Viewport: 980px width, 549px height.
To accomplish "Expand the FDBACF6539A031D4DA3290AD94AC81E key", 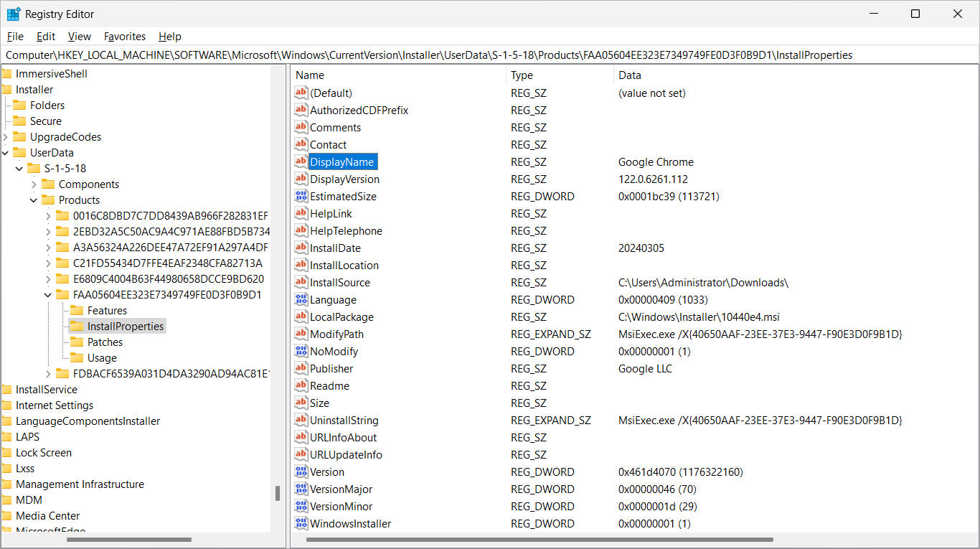I will [x=48, y=373].
